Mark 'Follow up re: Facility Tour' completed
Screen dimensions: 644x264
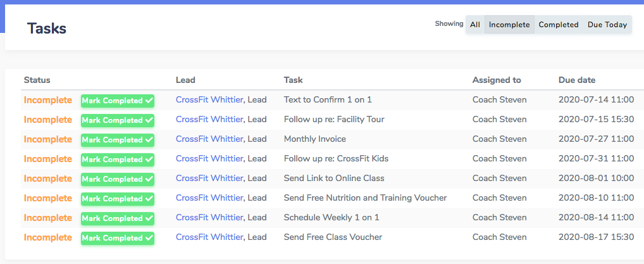point(118,120)
